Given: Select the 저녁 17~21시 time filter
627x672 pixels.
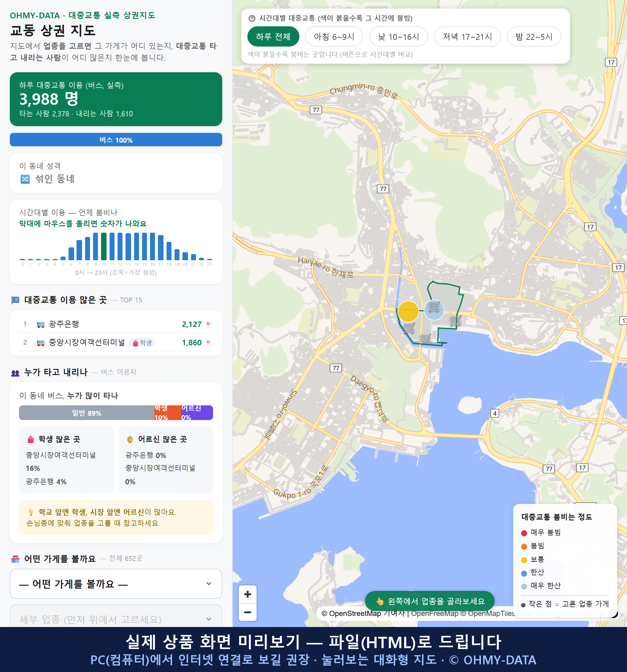Looking at the screenshot, I should pyautogui.click(x=467, y=36).
